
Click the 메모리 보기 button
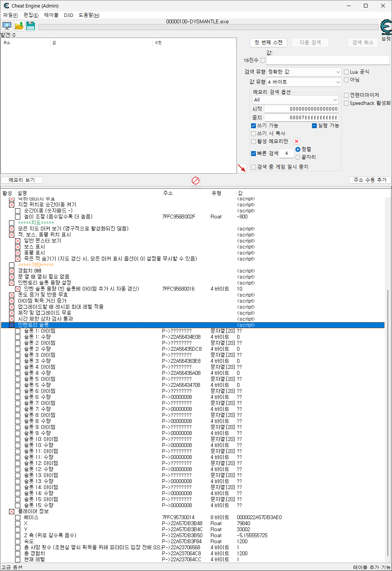[x=22, y=180]
